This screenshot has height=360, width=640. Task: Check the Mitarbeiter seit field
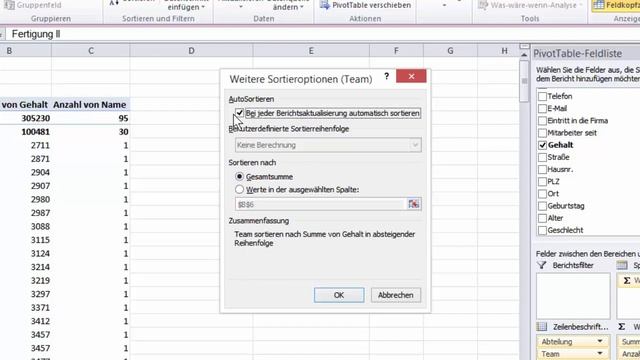coord(542,133)
